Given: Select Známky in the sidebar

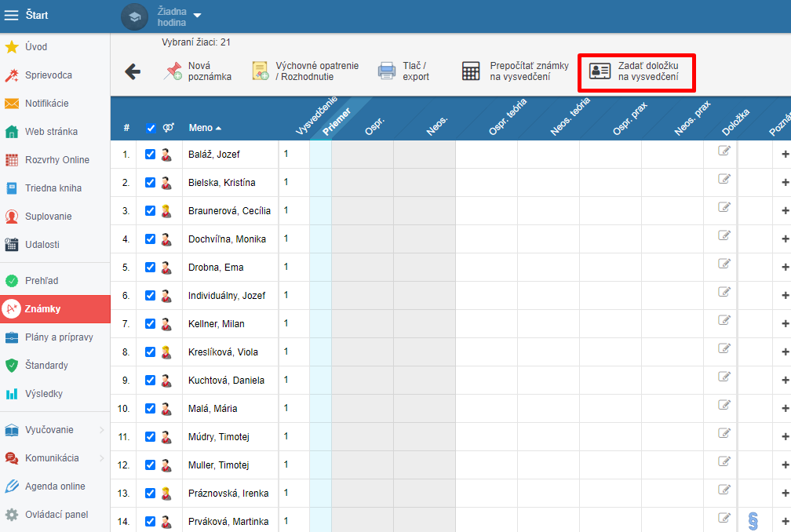Looking at the screenshot, I should [x=55, y=309].
